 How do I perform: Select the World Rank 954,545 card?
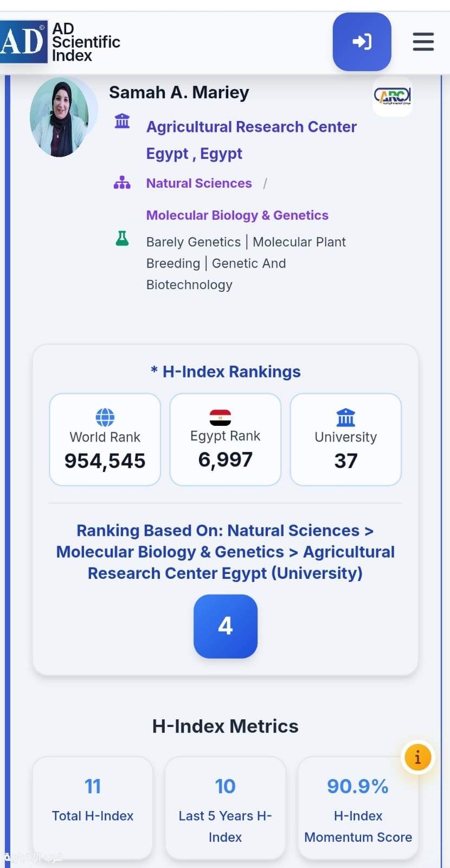pos(105,439)
